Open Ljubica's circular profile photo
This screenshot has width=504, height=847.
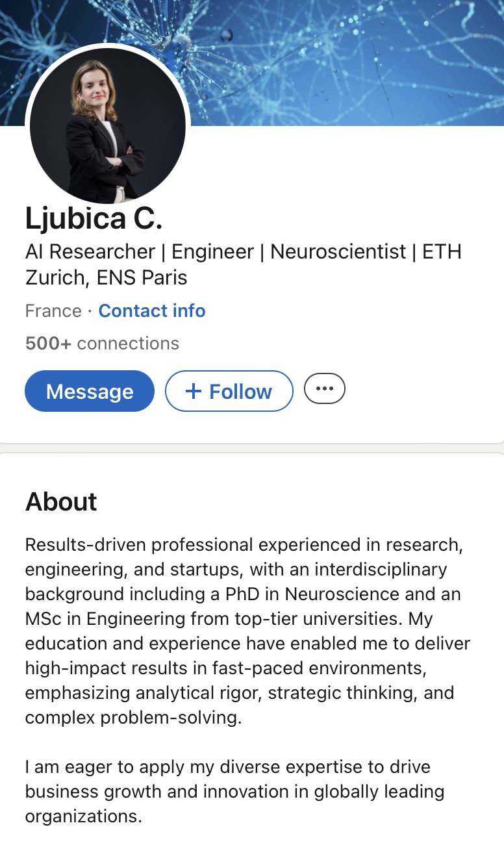(108, 125)
